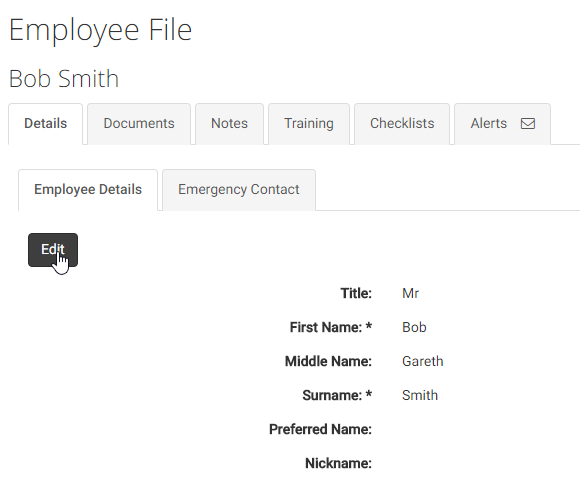Click the Middle Name value Gareth
Image resolution: width=580 pixels, height=481 pixels.
[422, 361]
